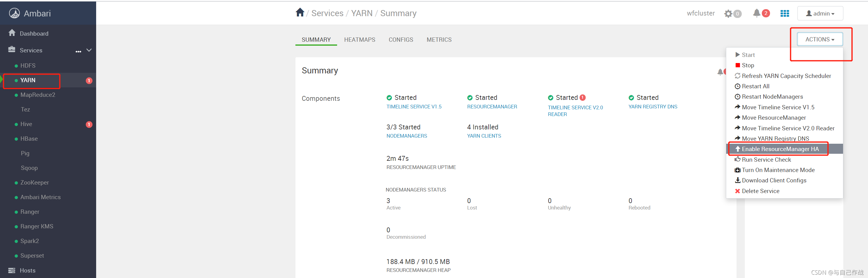Choose Move YARN Registry DNS

point(784,138)
